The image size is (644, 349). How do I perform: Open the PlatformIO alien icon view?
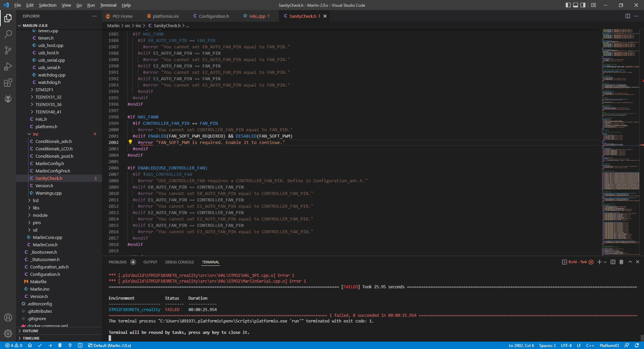click(8, 99)
